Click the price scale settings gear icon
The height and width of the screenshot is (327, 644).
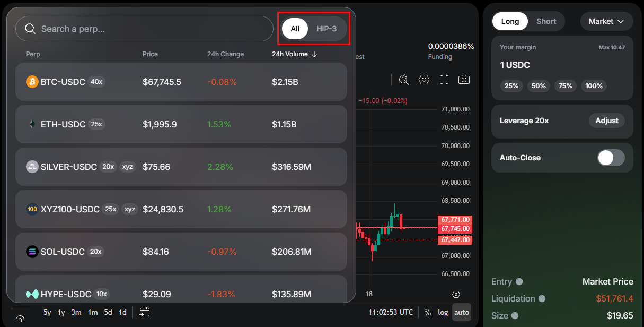click(456, 294)
